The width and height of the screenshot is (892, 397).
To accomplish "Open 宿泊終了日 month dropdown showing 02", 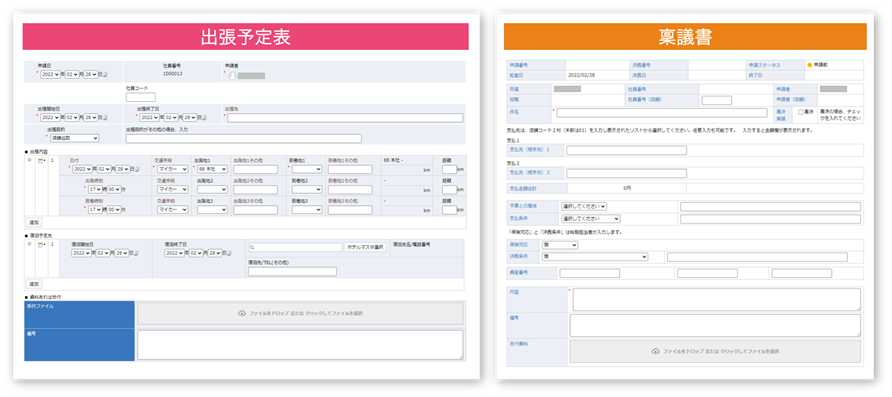I will click(195, 253).
